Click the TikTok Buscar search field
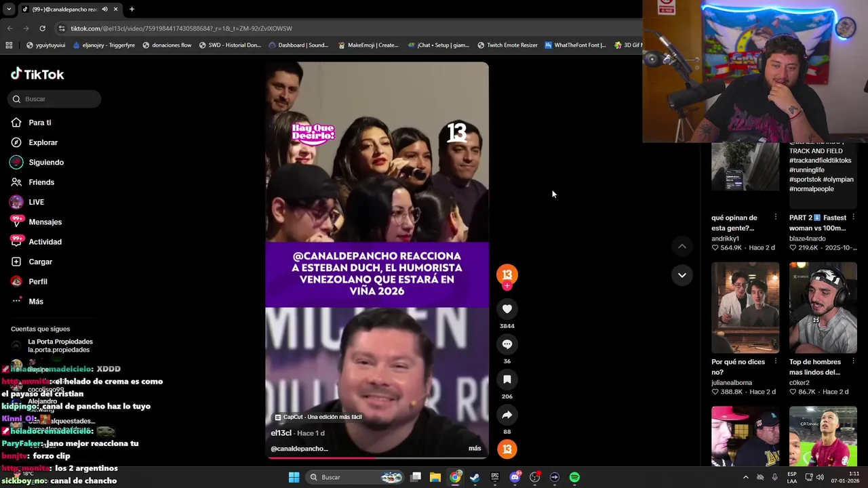The height and width of the screenshot is (488, 868). pos(54,99)
